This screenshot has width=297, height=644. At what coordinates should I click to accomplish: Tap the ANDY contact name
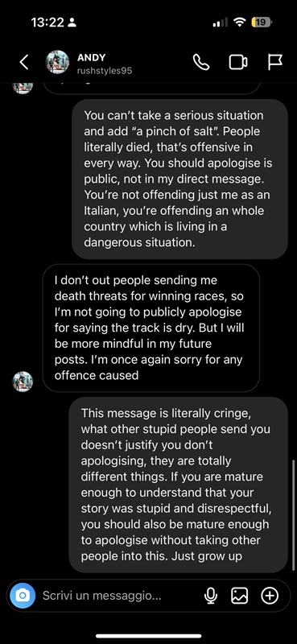91,57
